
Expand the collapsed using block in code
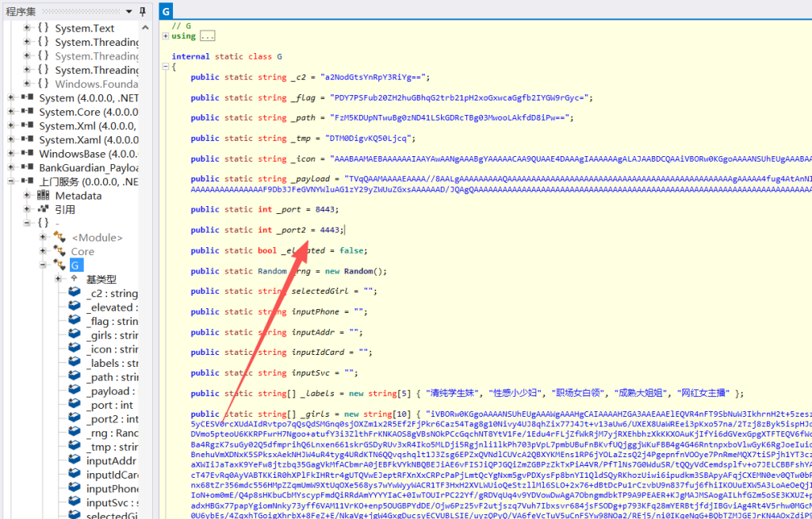point(165,36)
